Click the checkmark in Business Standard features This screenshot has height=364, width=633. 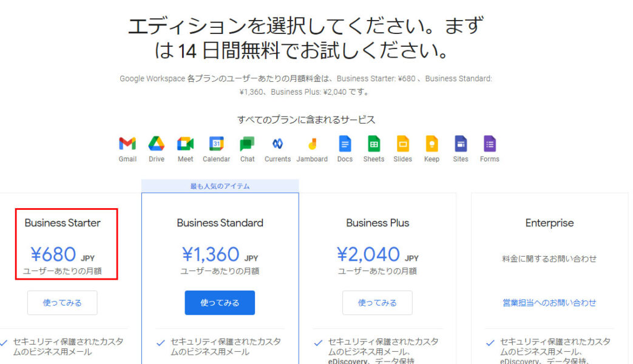click(x=161, y=343)
